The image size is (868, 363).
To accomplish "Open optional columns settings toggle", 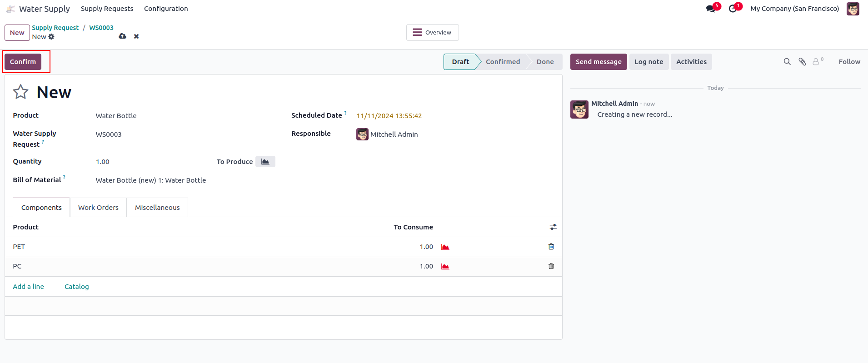I will click(x=553, y=227).
